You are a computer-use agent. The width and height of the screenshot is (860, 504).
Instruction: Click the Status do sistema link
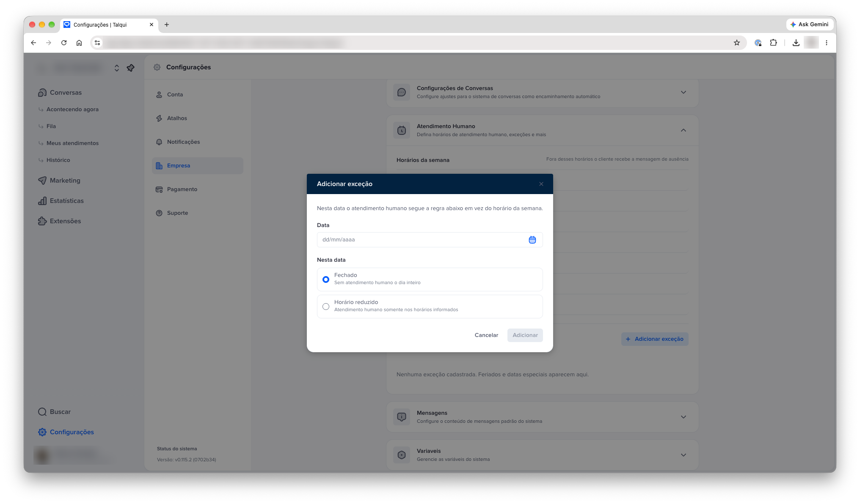pos(177,449)
